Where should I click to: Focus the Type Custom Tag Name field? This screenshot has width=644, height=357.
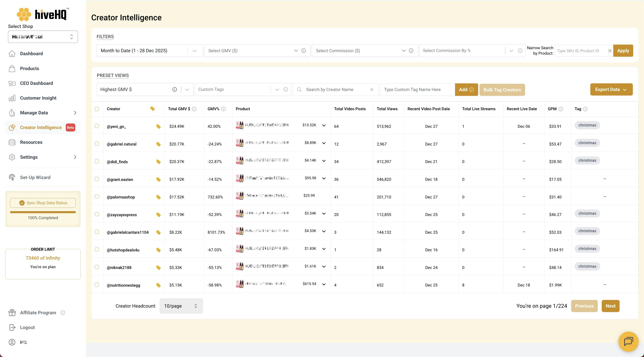417,90
